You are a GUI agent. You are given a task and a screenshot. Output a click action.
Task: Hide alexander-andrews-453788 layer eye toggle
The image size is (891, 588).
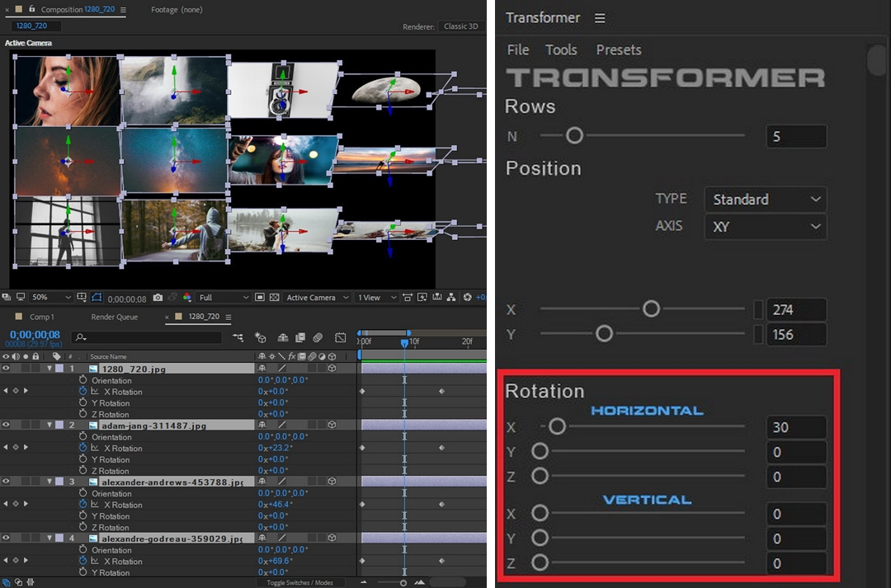pyautogui.click(x=6, y=481)
